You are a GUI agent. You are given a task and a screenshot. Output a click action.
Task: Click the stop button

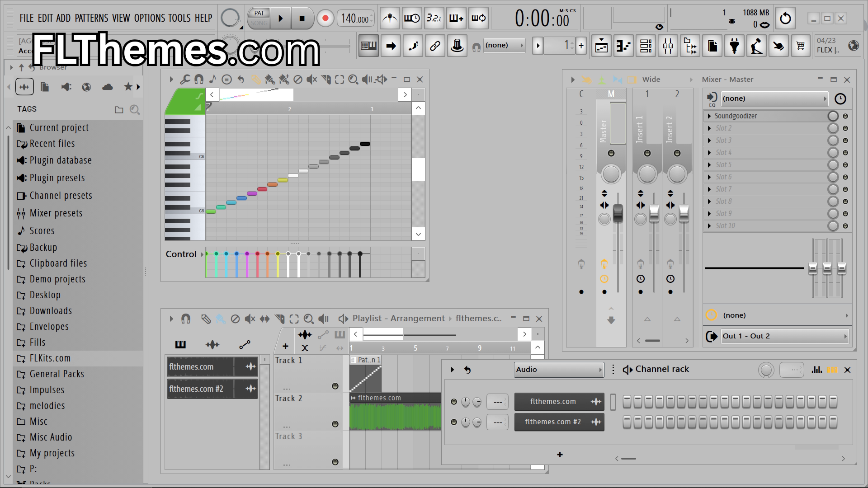pos(302,18)
